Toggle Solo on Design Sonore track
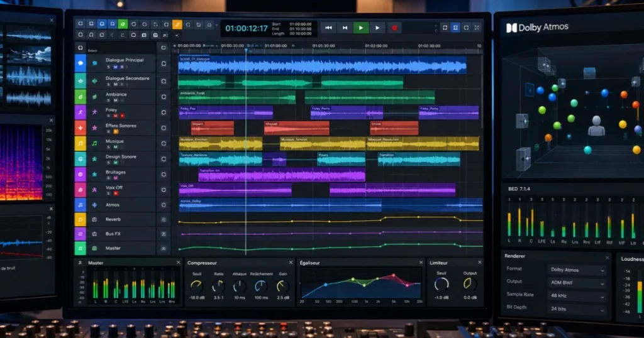644x338 pixels. point(109,163)
